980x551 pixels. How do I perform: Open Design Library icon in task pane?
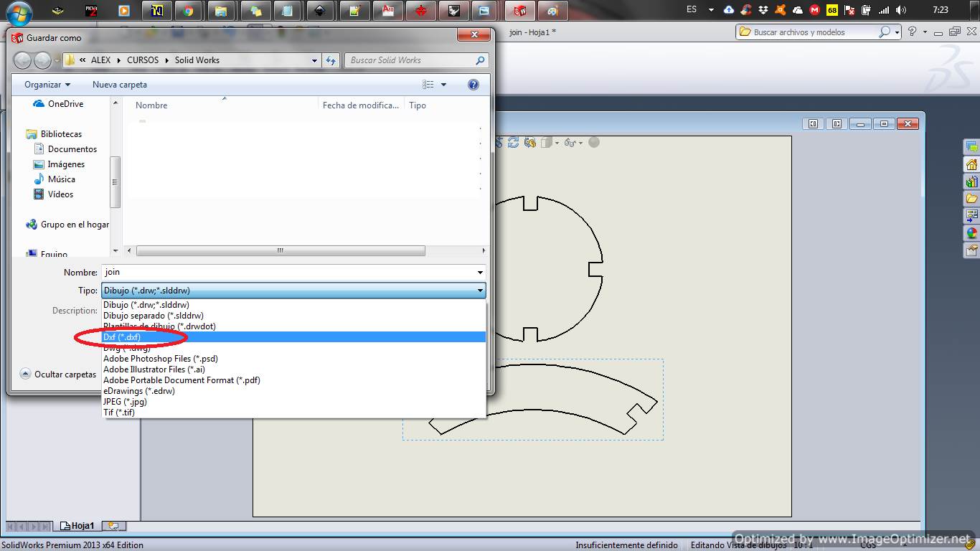click(972, 182)
